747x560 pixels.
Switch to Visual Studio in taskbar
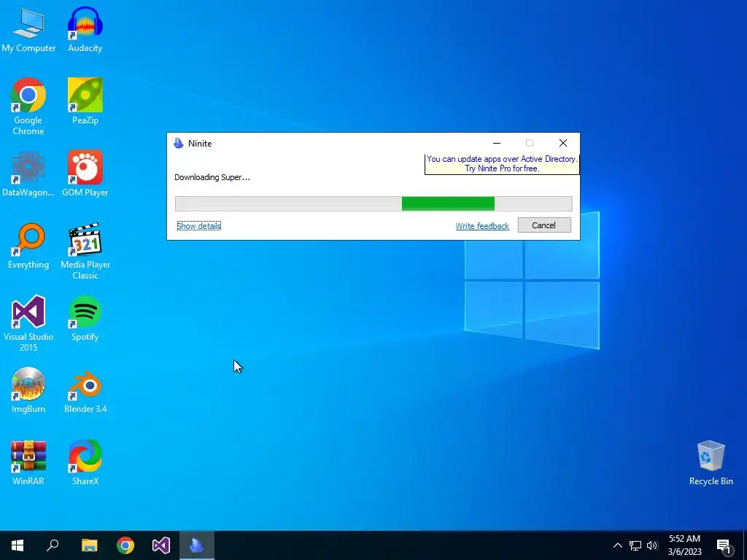click(161, 545)
